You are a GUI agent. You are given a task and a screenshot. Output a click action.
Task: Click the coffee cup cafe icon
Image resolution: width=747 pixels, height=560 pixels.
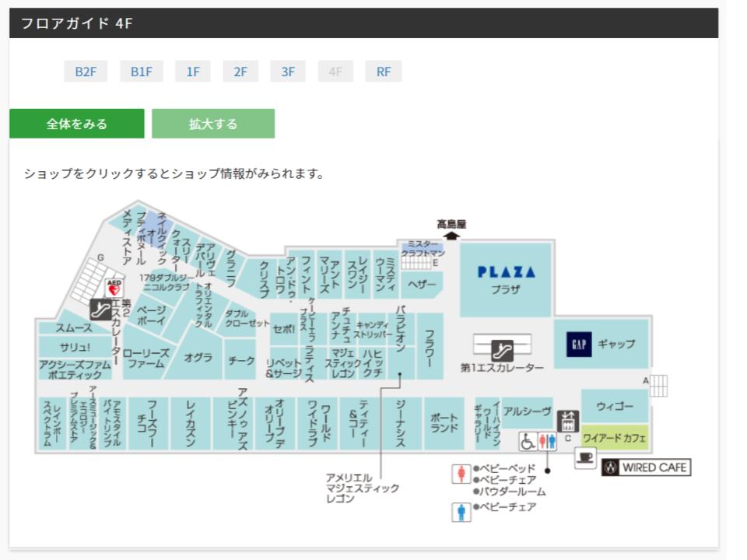(585, 458)
